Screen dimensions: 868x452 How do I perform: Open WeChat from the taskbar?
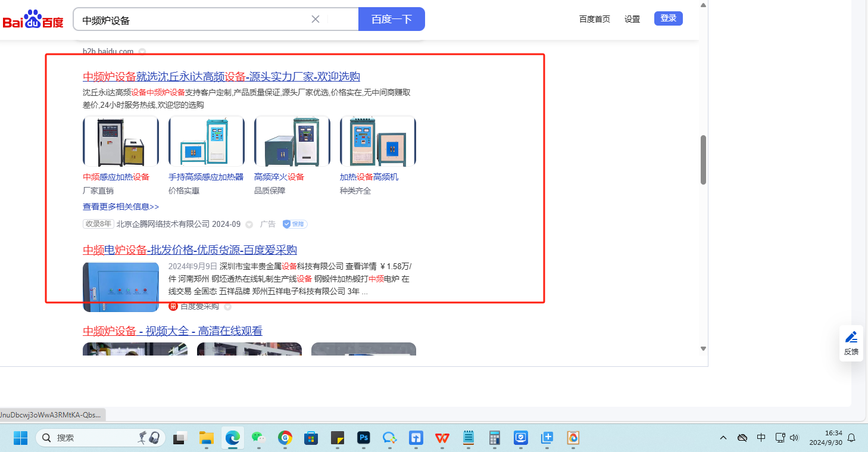click(258, 438)
